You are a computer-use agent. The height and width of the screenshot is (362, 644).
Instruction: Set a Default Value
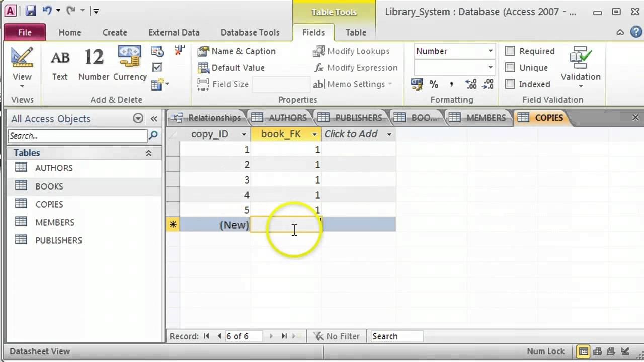tap(231, 68)
